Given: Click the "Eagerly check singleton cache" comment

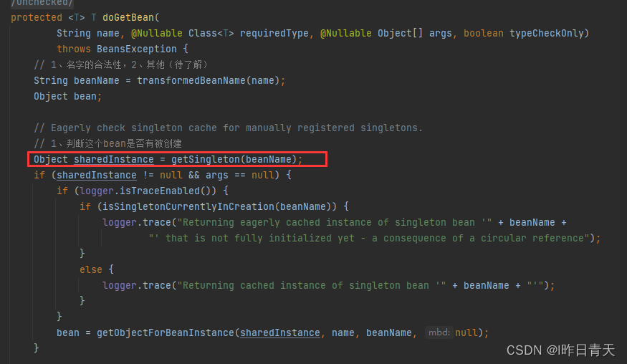Looking at the screenshot, I should 228,128.
